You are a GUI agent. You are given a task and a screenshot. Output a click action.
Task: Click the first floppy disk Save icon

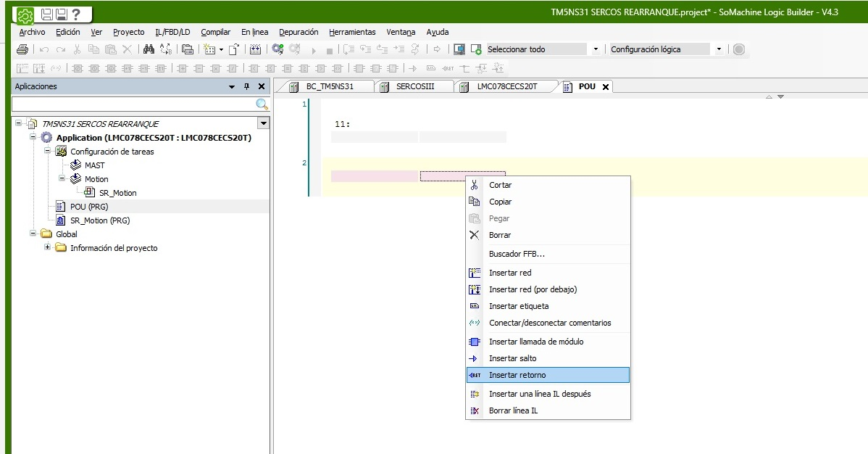(x=47, y=15)
